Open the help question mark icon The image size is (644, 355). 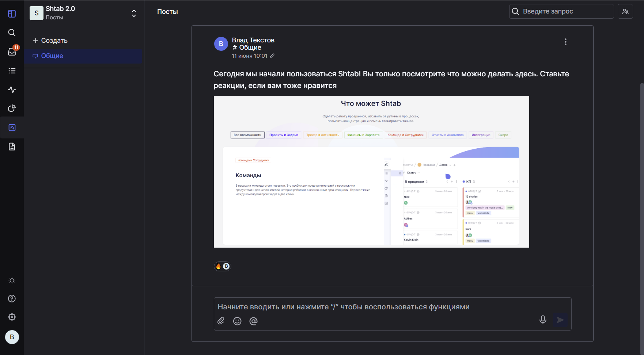tap(12, 299)
